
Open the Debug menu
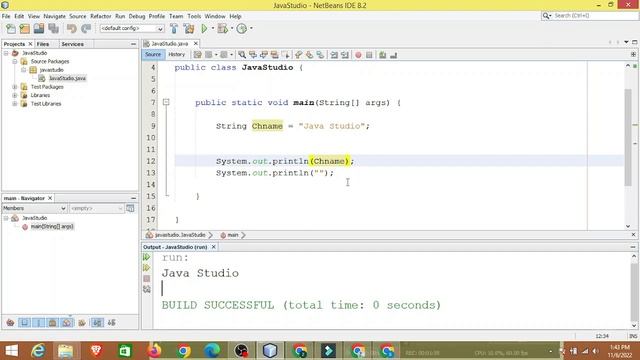(x=137, y=16)
